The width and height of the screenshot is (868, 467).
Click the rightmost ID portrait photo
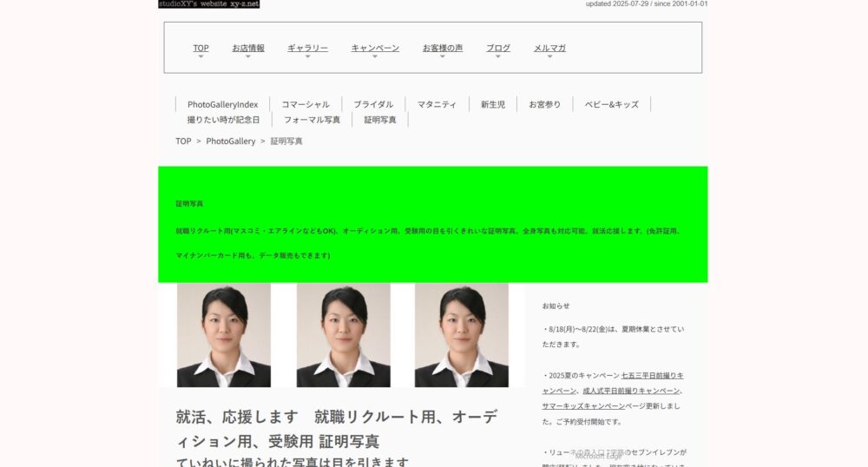461,335
